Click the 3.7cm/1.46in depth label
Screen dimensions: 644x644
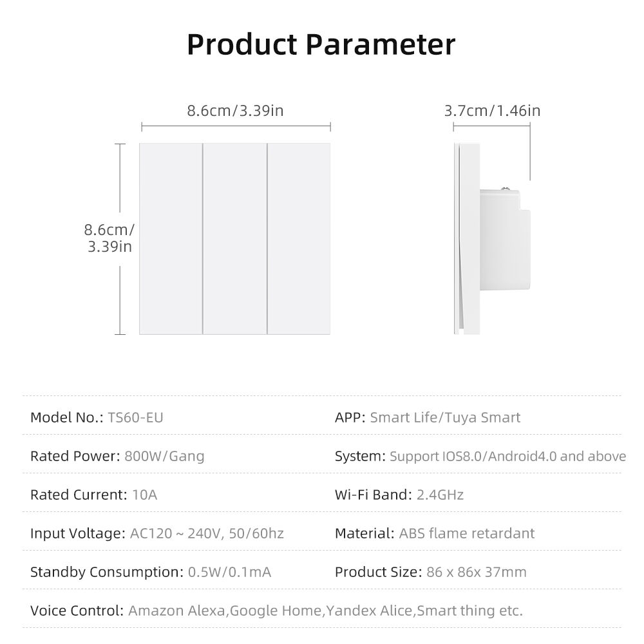[x=492, y=111]
